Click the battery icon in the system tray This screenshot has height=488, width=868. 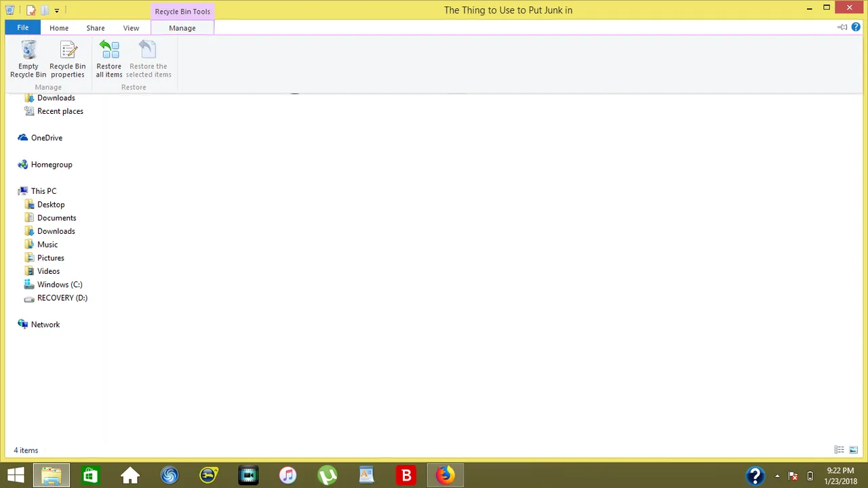click(810, 476)
